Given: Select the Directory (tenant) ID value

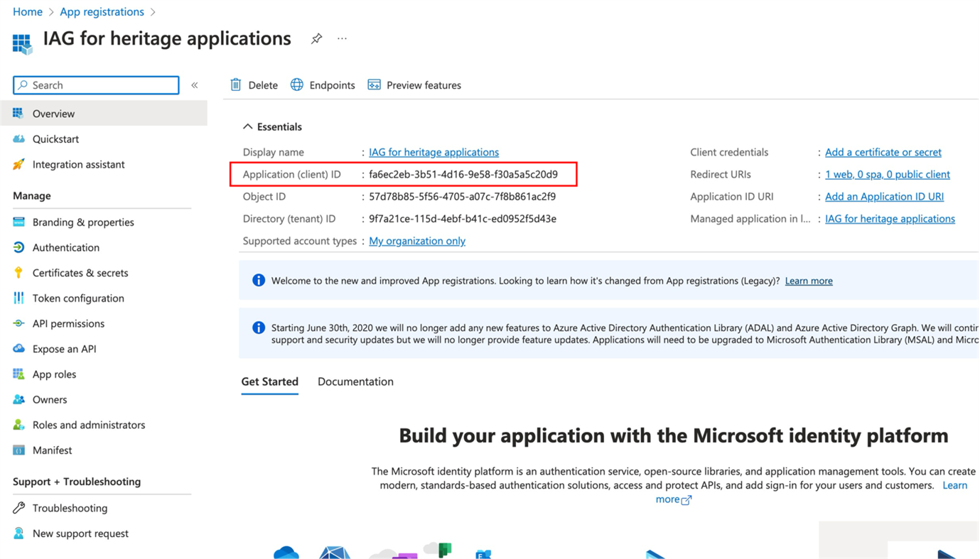Looking at the screenshot, I should [x=463, y=219].
